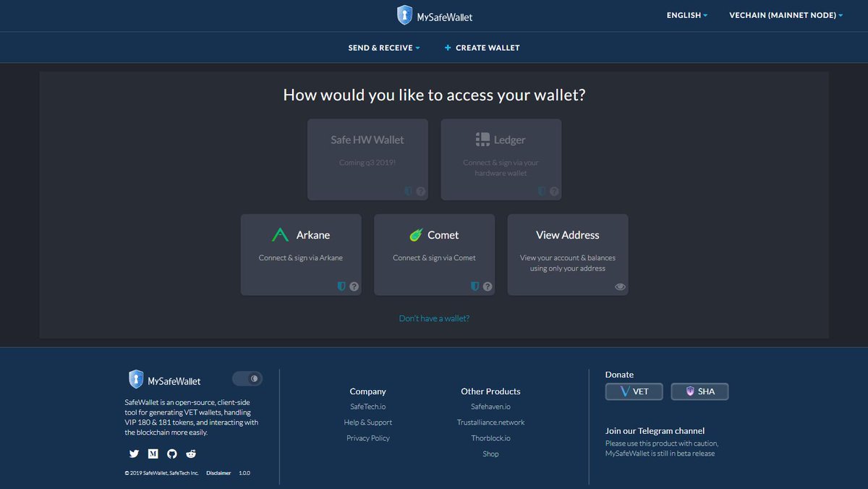Select the Ledger access card
This screenshot has height=489, width=868.
click(501, 160)
